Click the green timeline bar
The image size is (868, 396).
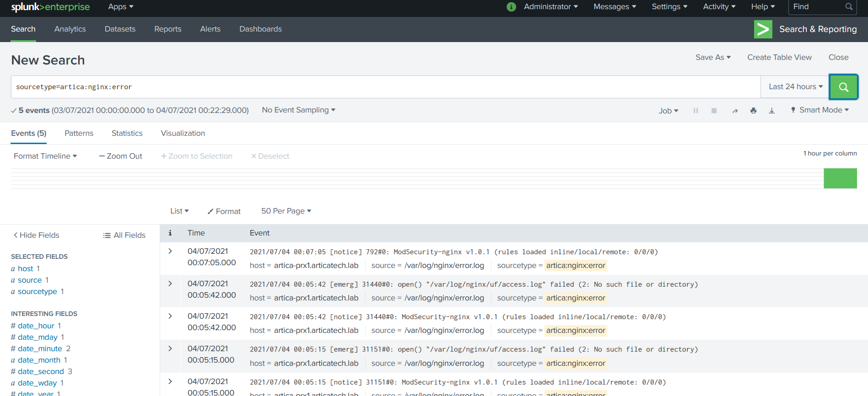[x=841, y=178]
